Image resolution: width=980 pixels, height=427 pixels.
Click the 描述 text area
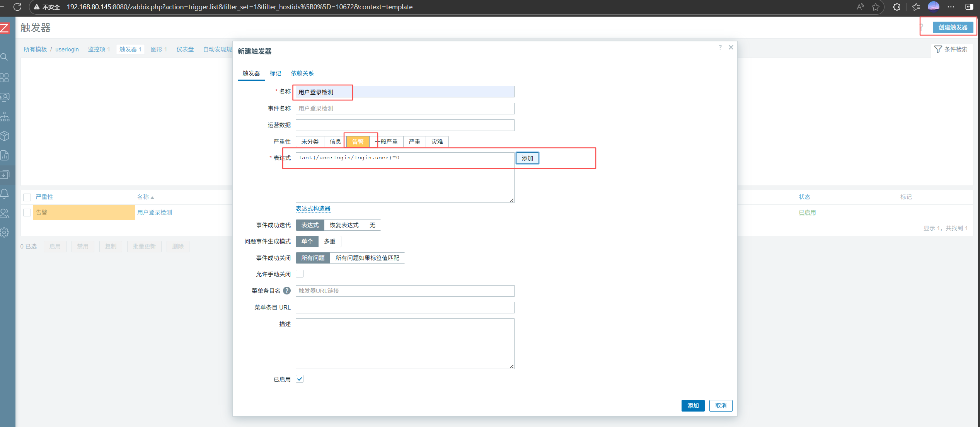405,344
